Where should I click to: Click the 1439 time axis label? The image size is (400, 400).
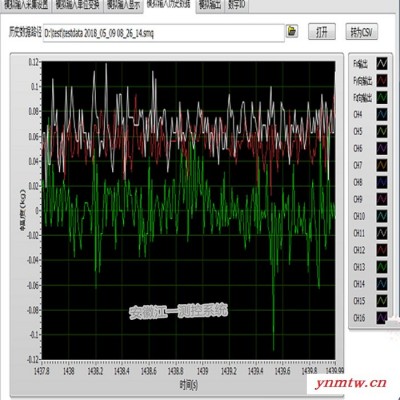coord(202,371)
